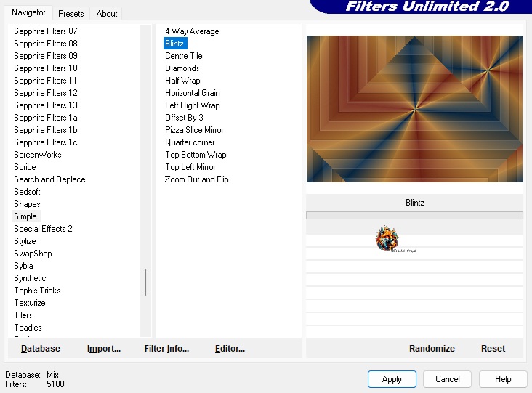Choose the 4 Way Average filter
This screenshot has height=393, width=532.
coord(192,31)
